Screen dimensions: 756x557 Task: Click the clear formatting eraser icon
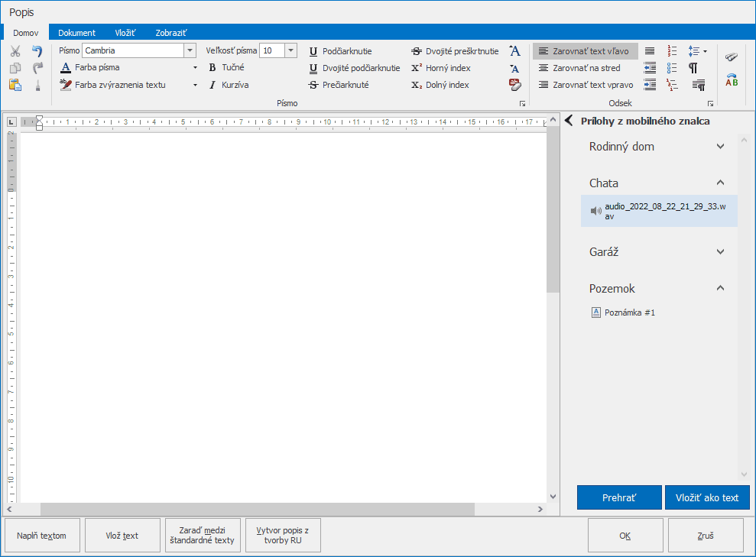[x=514, y=85]
